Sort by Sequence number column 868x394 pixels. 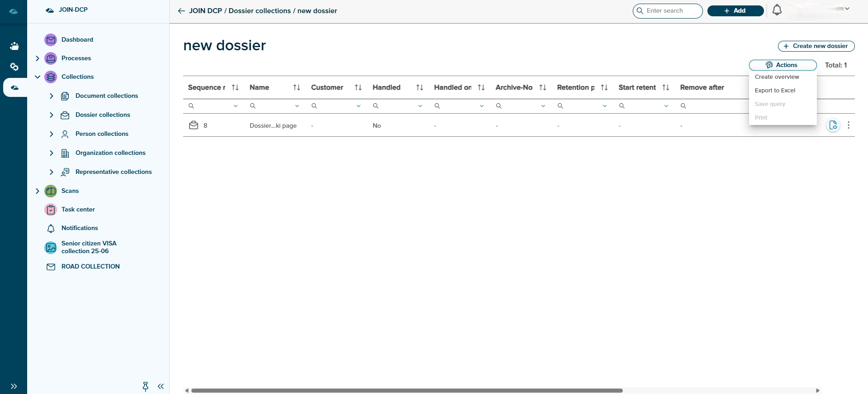(235, 87)
